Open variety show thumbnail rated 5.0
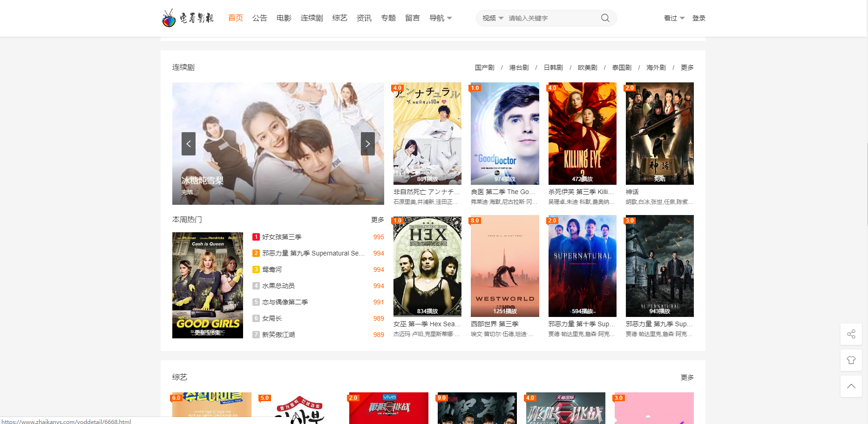This screenshot has height=424, width=868. [300, 408]
